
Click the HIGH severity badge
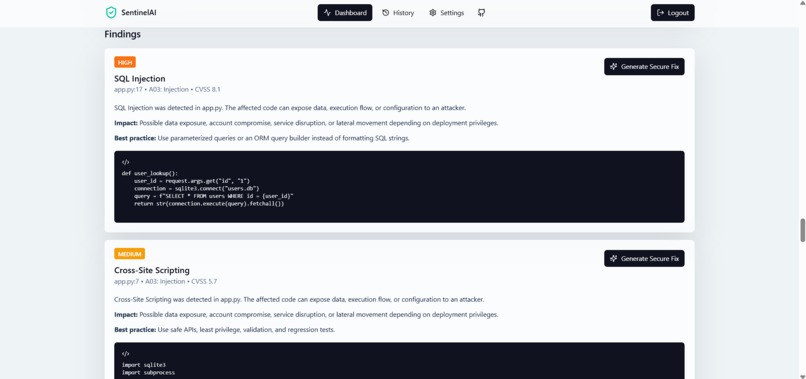click(125, 62)
